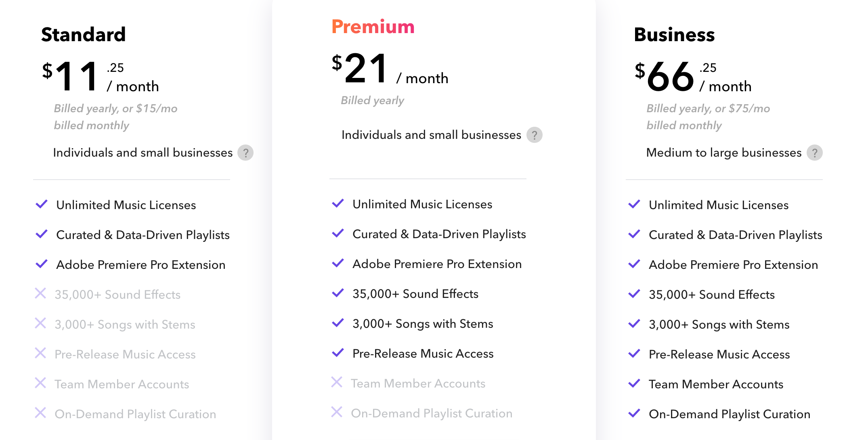The width and height of the screenshot is (868, 440).
Task: Click checkmark beside Standard Unlimited Music Licenses
Action: point(42,204)
